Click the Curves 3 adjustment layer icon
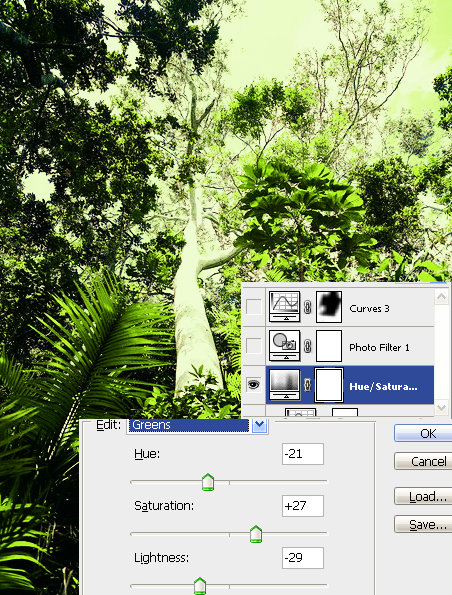This screenshot has width=452, height=595. tap(284, 306)
